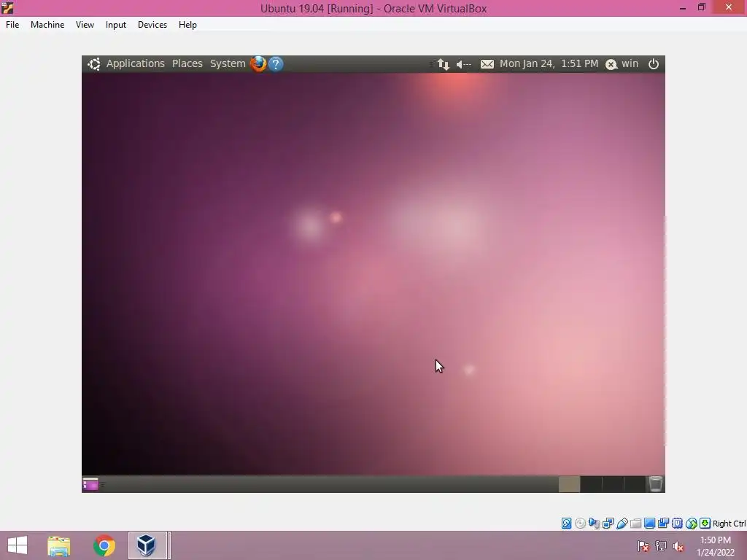Viewport: 747px width, 560px height.
Task: Open the System menu in Ubuntu panel
Action: coord(228,64)
